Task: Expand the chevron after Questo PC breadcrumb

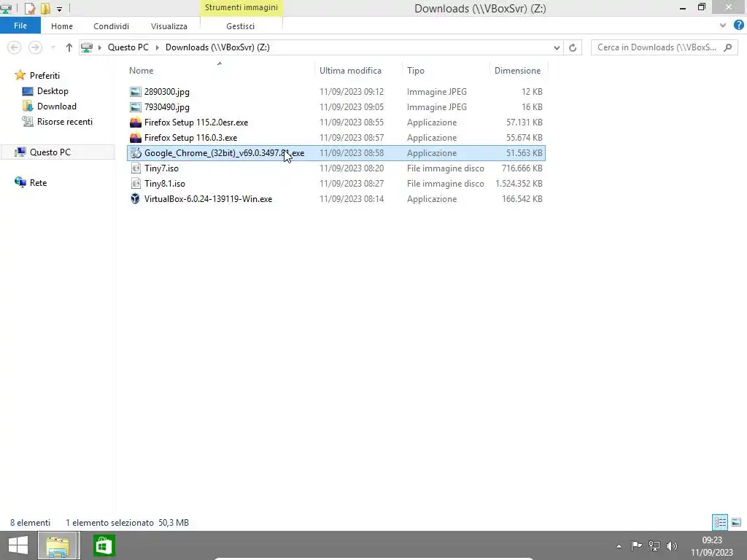Action: tap(158, 47)
